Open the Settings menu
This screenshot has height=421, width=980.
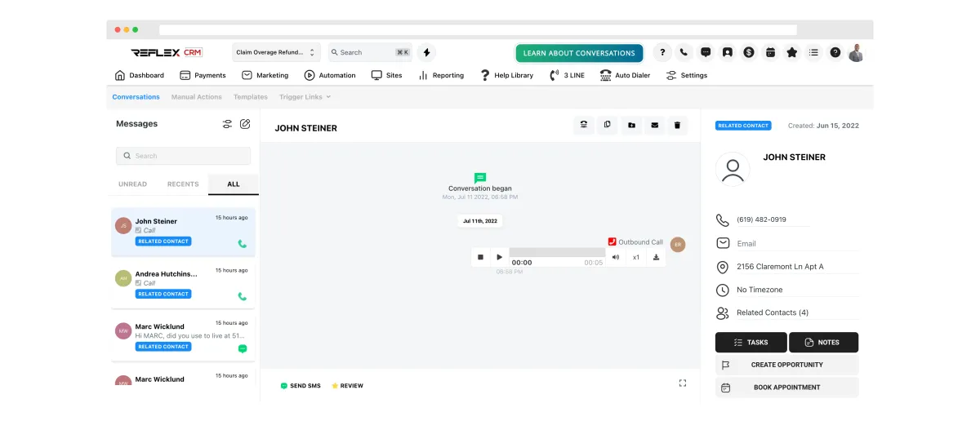(x=686, y=75)
